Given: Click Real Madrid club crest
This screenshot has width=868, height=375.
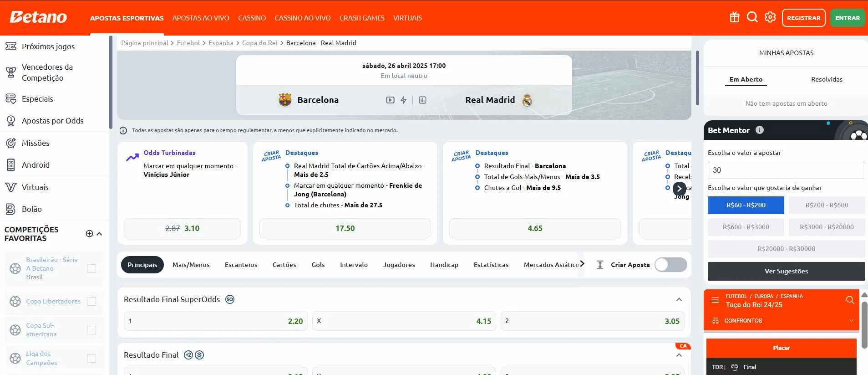Looking at the screenshot, I should [x=527, y=100].
